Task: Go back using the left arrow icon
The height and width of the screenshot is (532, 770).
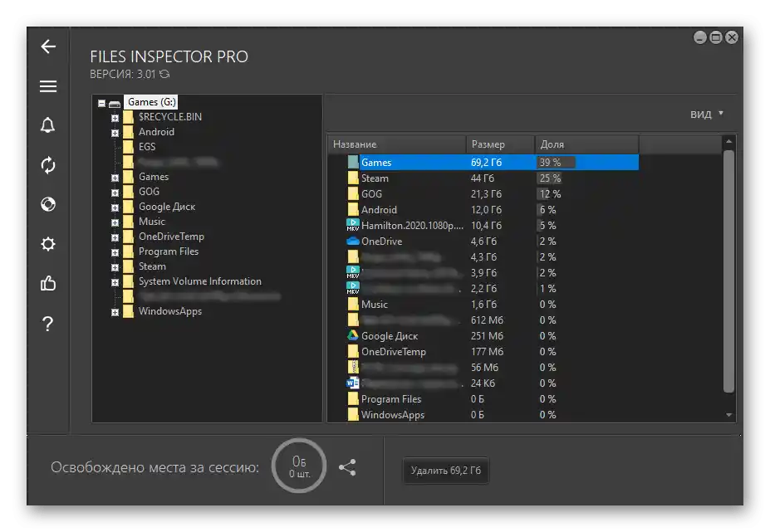Action: coord(48,46)
